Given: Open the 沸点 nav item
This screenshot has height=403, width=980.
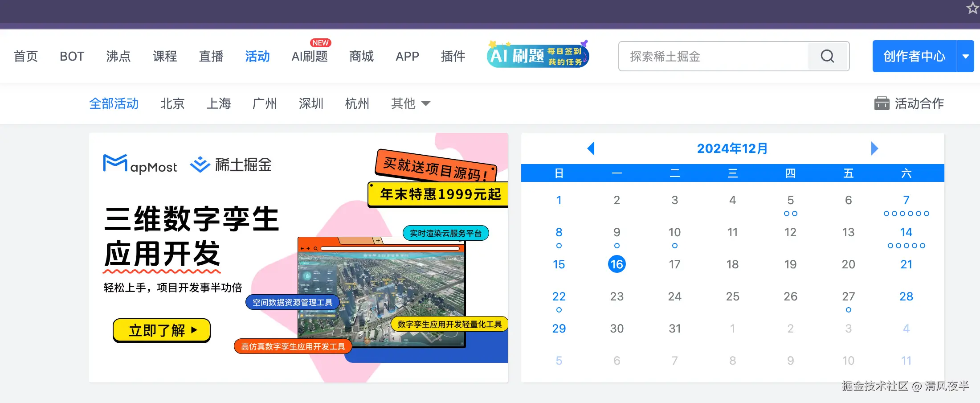Looking at the screenshot, I should pos(118,56).
